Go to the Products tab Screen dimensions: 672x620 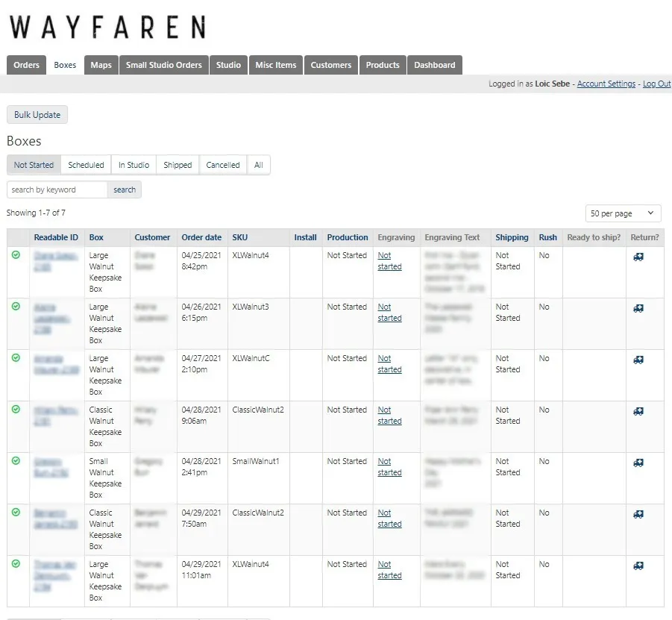[x=383, y=65]
